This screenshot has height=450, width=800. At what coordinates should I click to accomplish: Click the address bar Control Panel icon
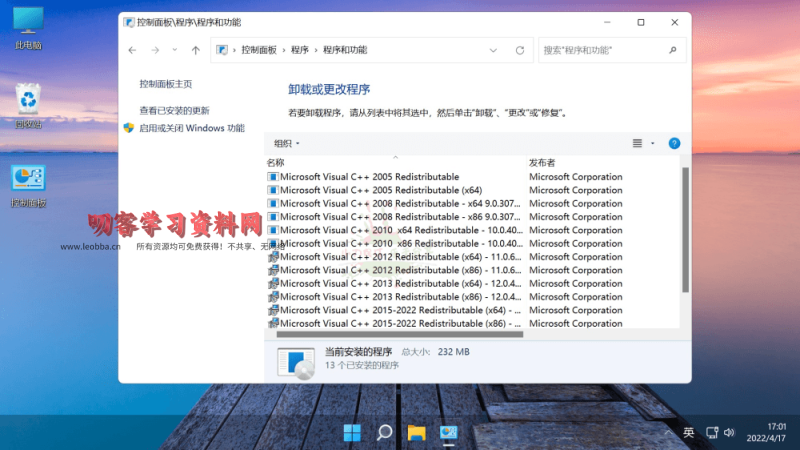click(221, 50)
